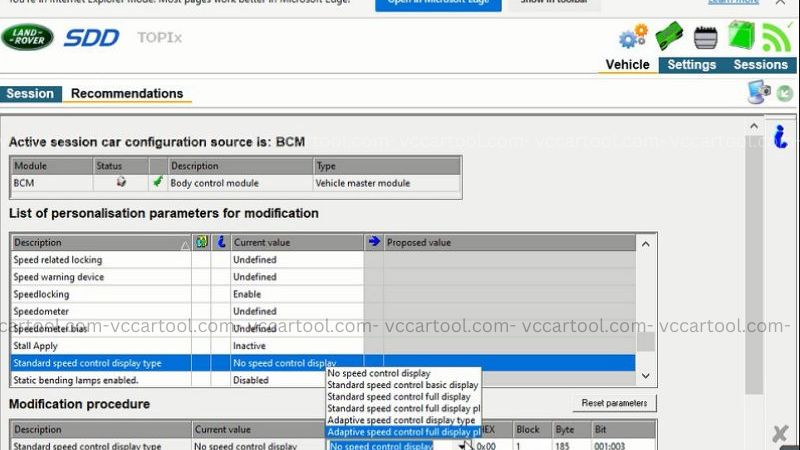Select 'No speed control display' in list
Screen dimensions: 800x450
[380, 373]
